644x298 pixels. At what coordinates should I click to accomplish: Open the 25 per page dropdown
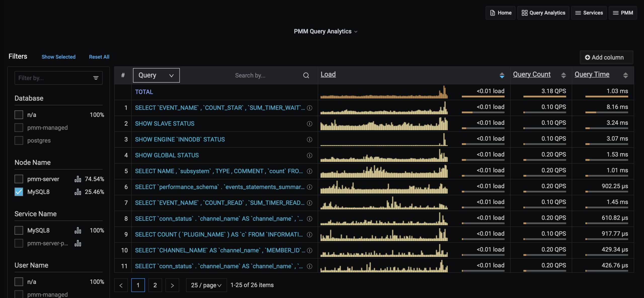pos(206,285)
